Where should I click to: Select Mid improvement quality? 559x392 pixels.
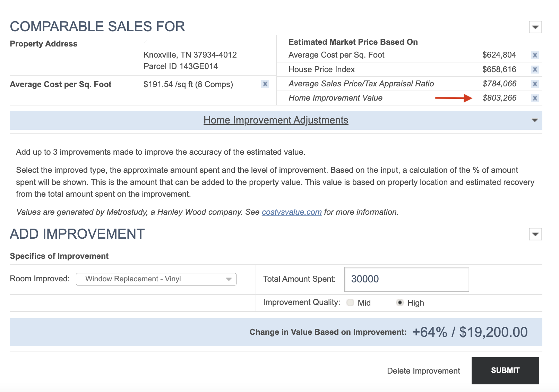(351, 303)
